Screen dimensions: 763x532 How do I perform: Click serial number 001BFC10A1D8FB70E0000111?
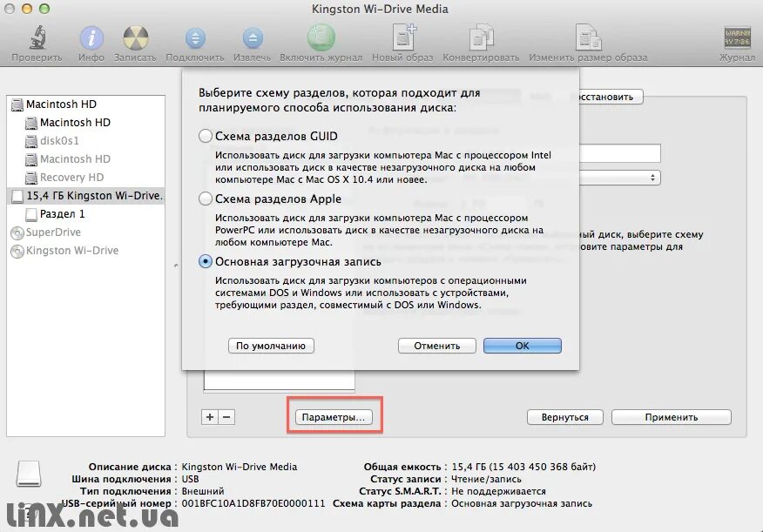253,503
